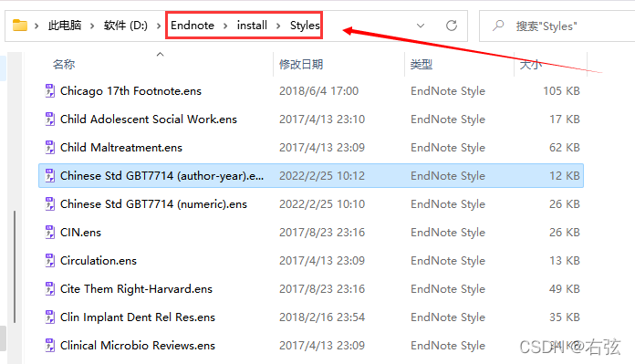Image resolution: width=635 pixels, height=364 pixels.
Task: Select file Clinical Microbio Reviews.ens
Action: tap(138, 346)
